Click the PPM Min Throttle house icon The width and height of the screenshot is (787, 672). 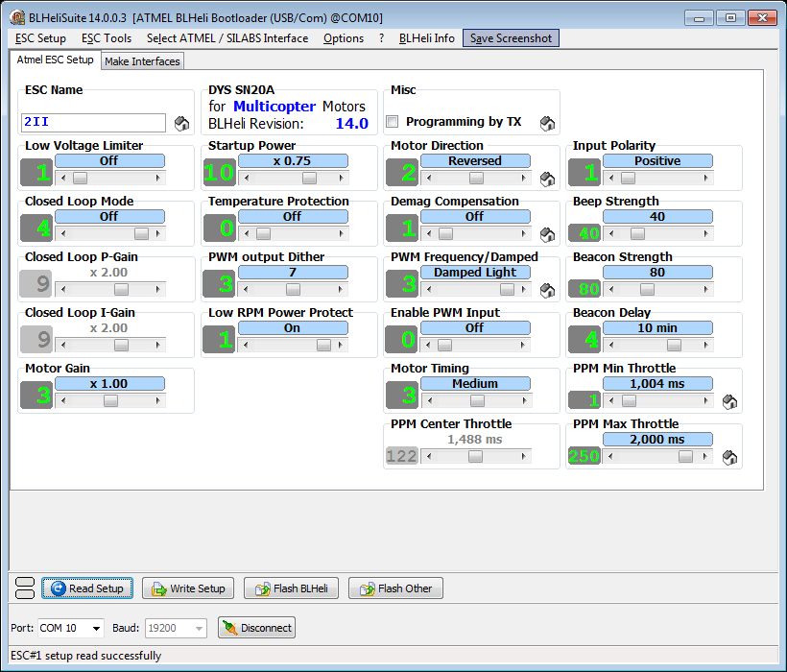tap(729, 401)
